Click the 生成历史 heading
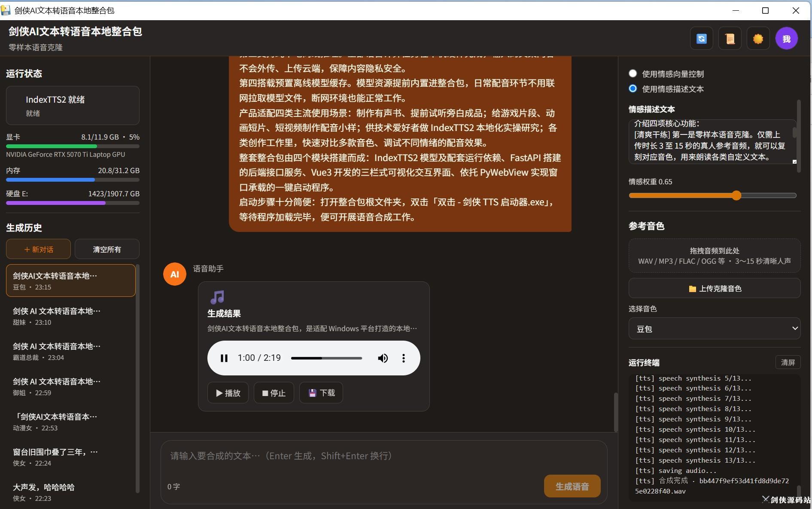This screenshot has width=812, height=509. (24, 228)
